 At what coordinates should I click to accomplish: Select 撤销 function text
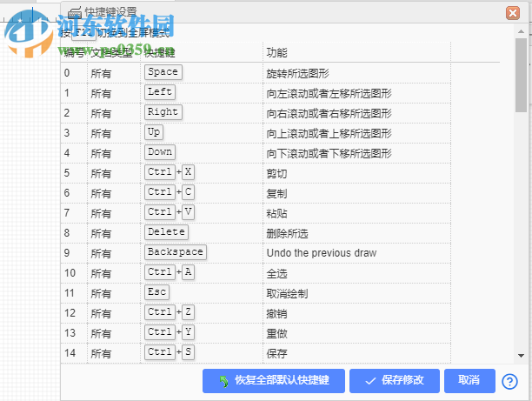click(x=276, y=314)
